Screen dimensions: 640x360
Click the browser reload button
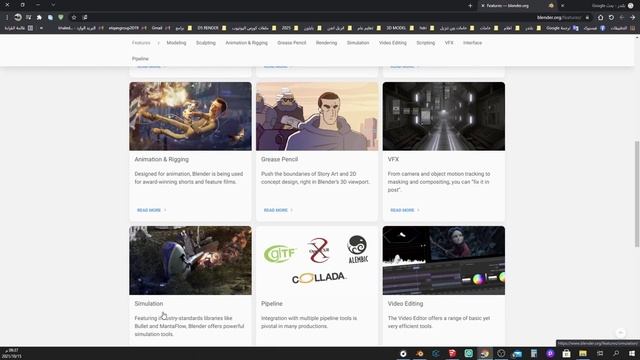tap(611, 18)
